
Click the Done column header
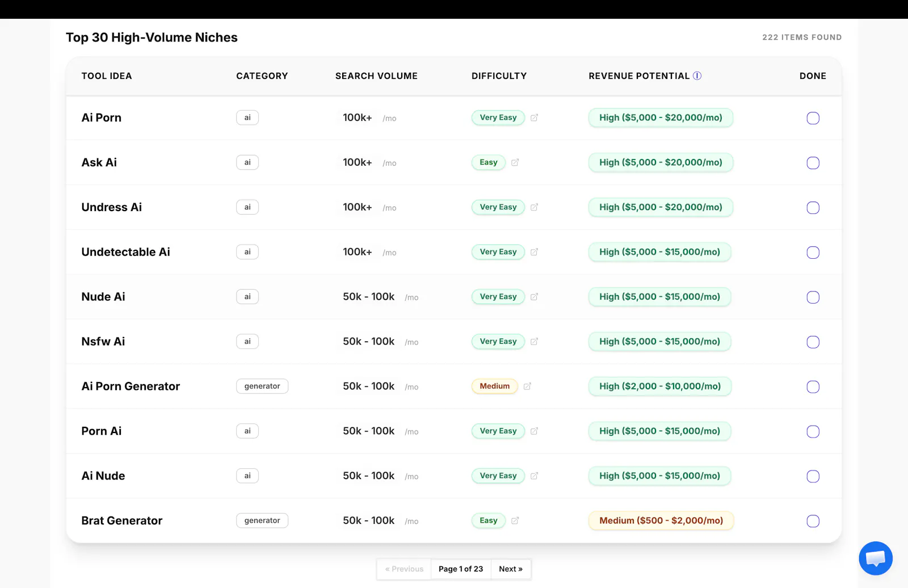pos(813,76)
